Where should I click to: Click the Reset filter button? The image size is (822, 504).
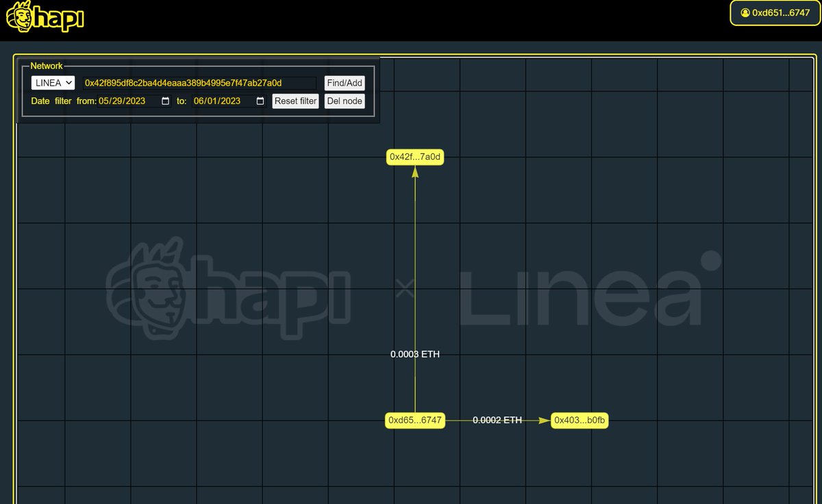[296, 101]
